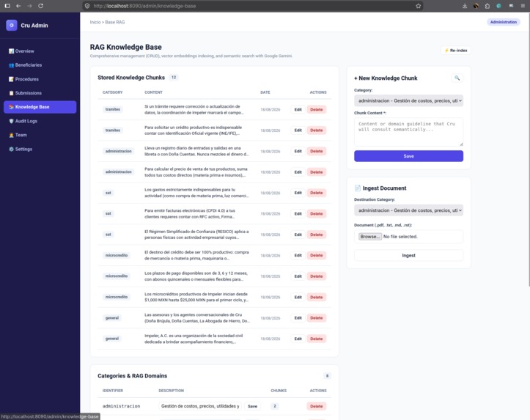Screen dimensions: 530x420
Task: Delete the chunk 'El Régimen Simplificado de Confianza'
Action: coord(317,235)
